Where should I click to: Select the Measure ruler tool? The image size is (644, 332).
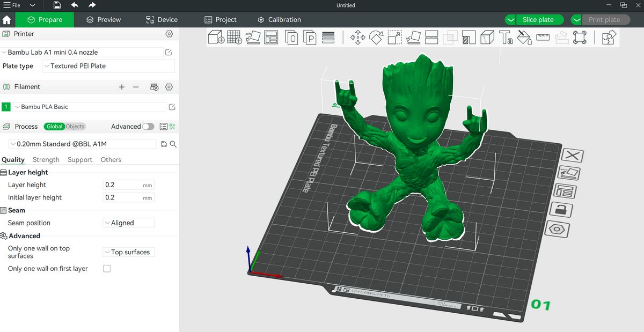pos(543,36)
